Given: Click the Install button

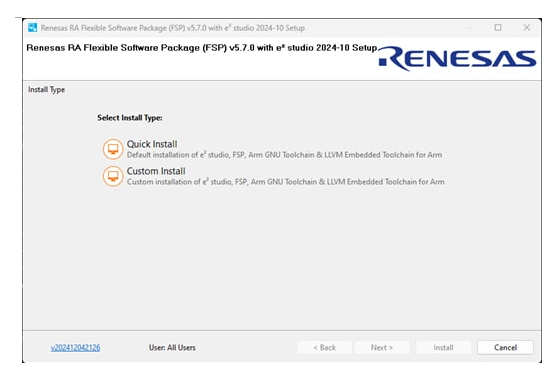Looking at the screenshot, I should [x=443, y=348].
